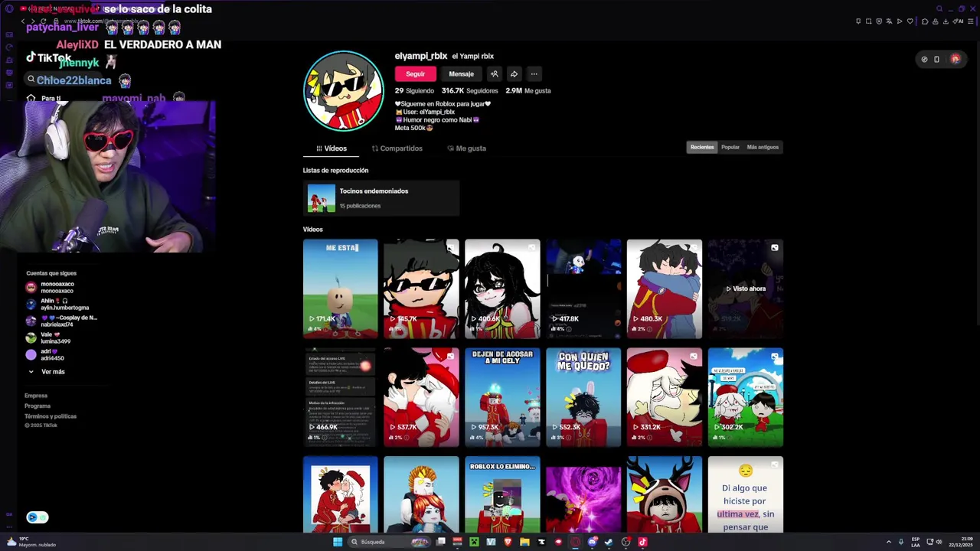The width and height of the screenshot is (980, 551).
Task: Open the purple galaxy video thumbnail
Action: click(x=583, y=494)
